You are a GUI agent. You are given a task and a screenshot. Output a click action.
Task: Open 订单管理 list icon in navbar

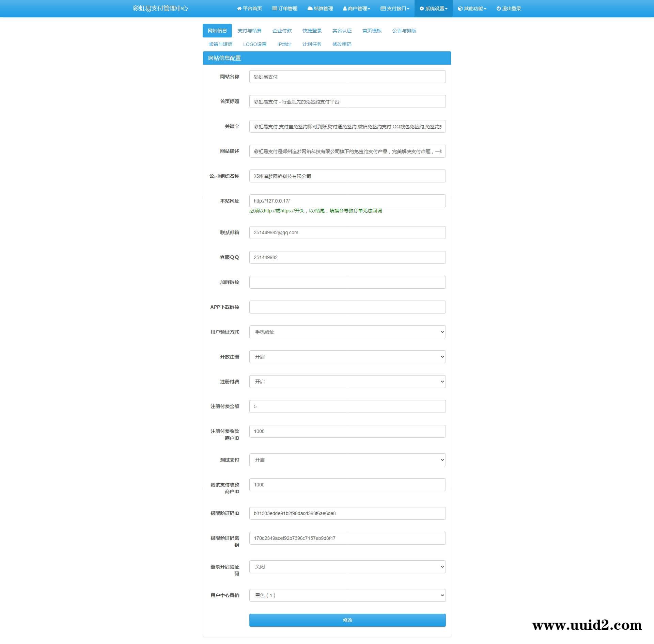pyautogui.click(x=274, y=9)
